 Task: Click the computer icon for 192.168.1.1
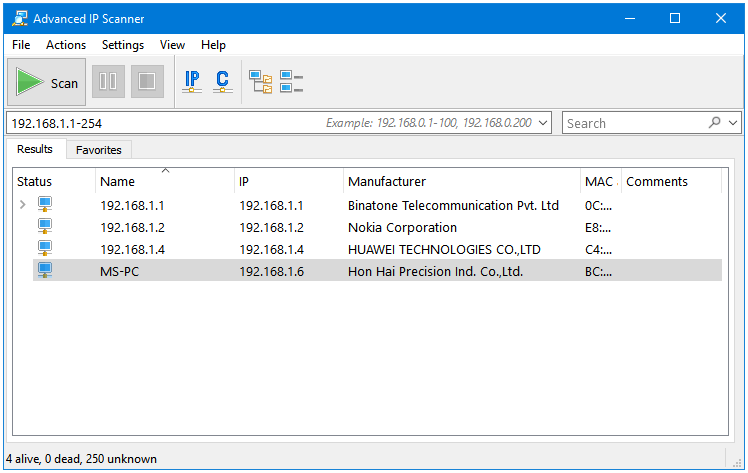tap(45, 205)
